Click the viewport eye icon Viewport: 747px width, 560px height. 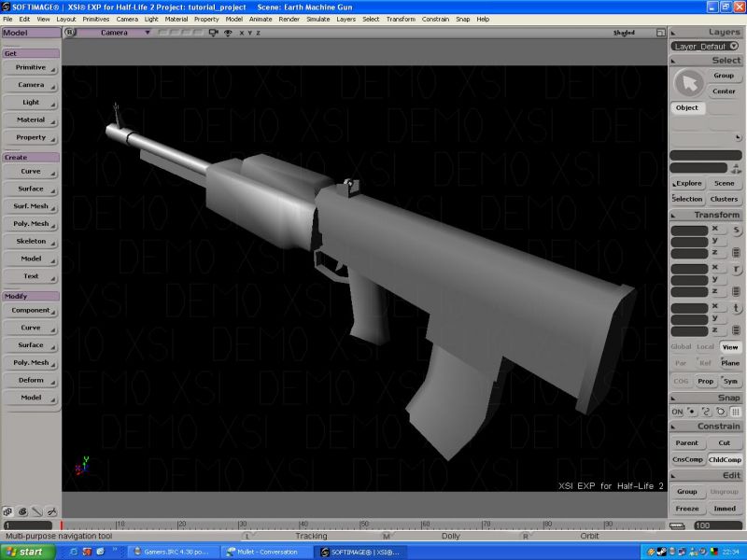click(228, 33)
